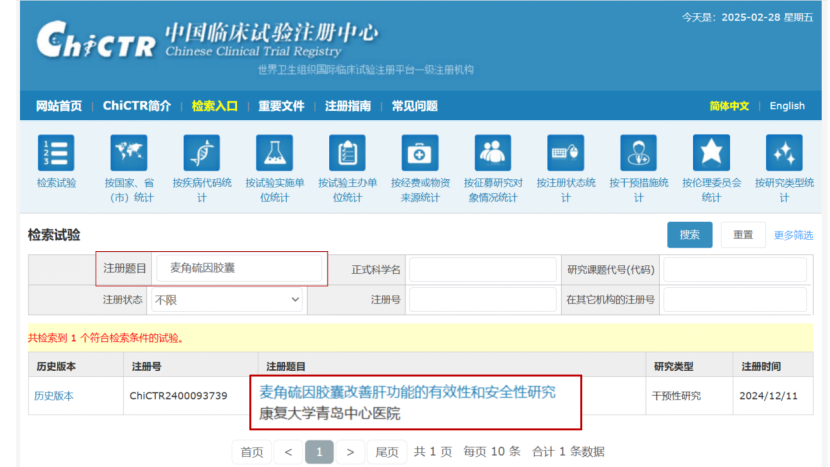Open 更多筛选 more filters link

(793, 235)
